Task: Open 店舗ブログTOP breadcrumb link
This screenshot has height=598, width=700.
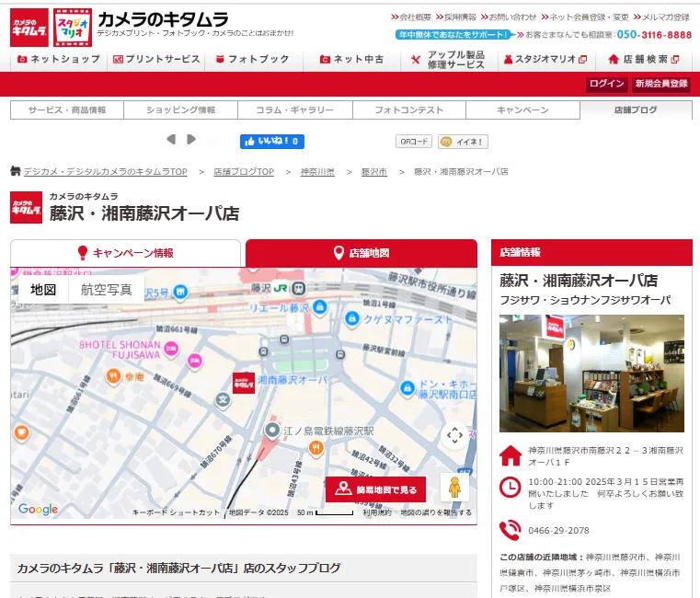Action: 244,171
